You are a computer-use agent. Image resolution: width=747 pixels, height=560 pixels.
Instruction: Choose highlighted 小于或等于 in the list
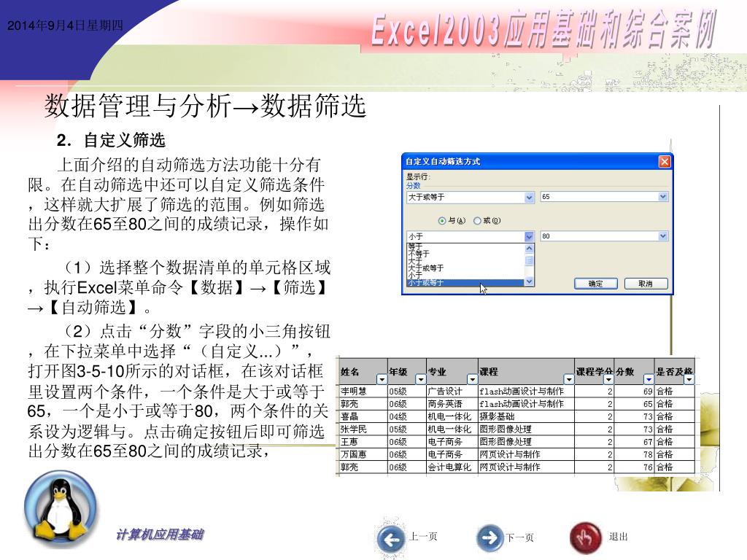point(465,283)
